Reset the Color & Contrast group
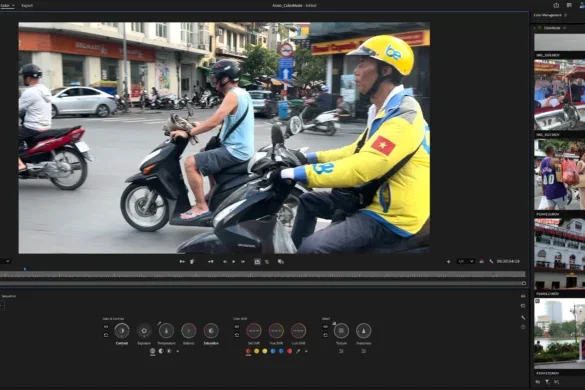The height and width of the screenshot is (390, 585). (x=106, y=335)
